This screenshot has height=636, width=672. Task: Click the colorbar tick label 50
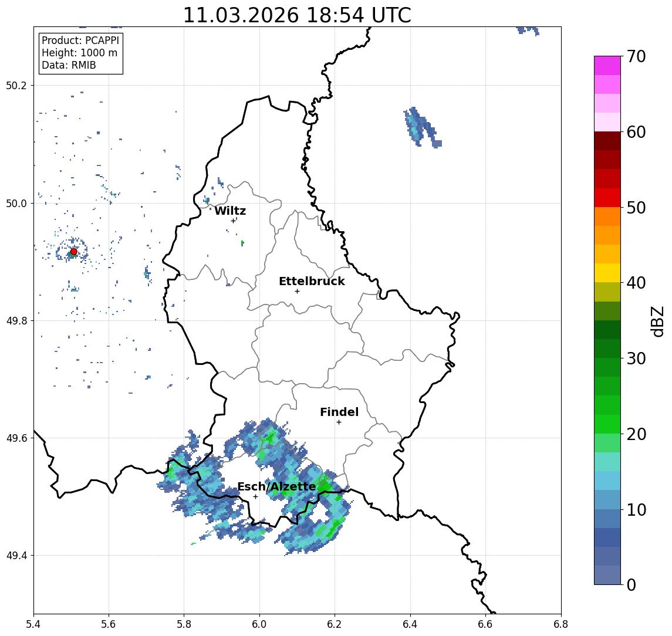(636, 208)
